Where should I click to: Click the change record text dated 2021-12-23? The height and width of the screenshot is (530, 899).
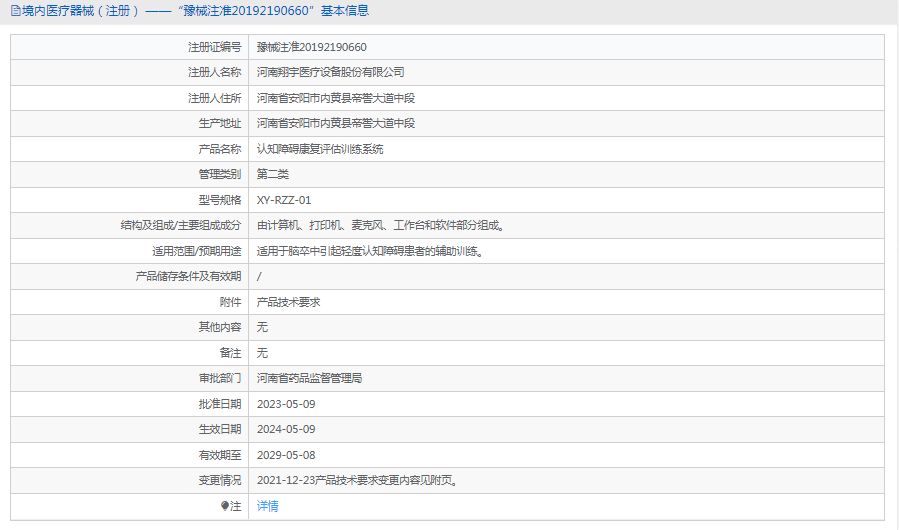[358, 480]
